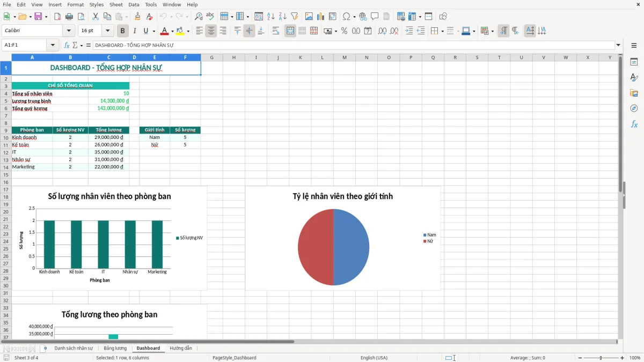644x362 pixels.
Task: Toggle Align Right
Action: (x=223, y=31)
